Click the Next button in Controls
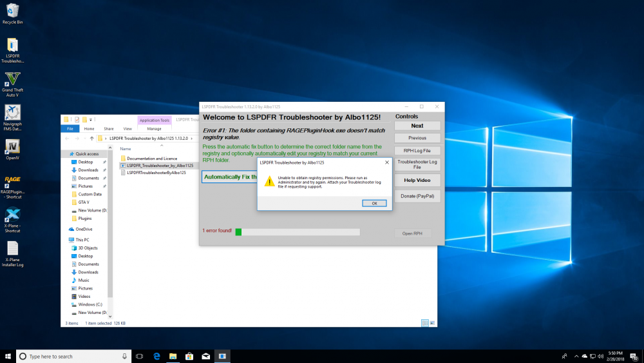The image size is (644, 363). pos(417,126)
